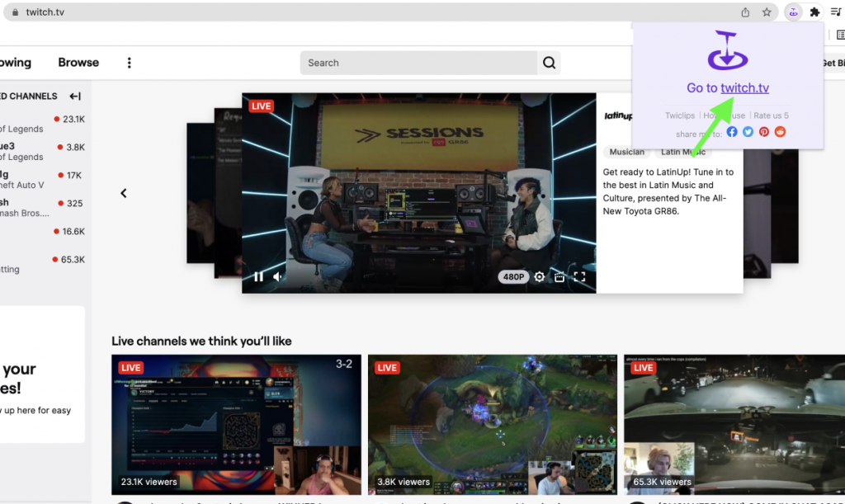Image resolution: width=845 pixels, height=504 pixels.
Task: Click the LIVE badge on the featured stream
Action: point(262,106)
